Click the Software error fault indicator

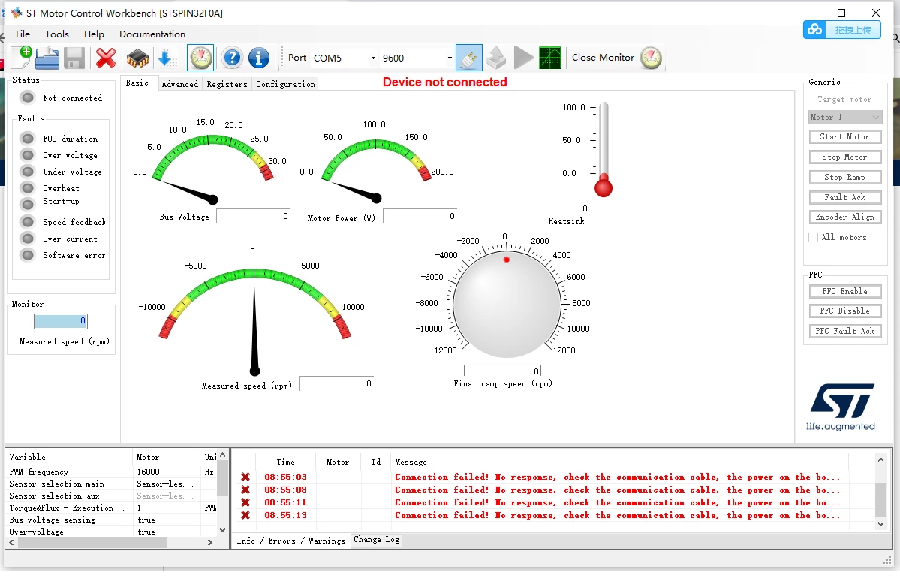[27, 255]
